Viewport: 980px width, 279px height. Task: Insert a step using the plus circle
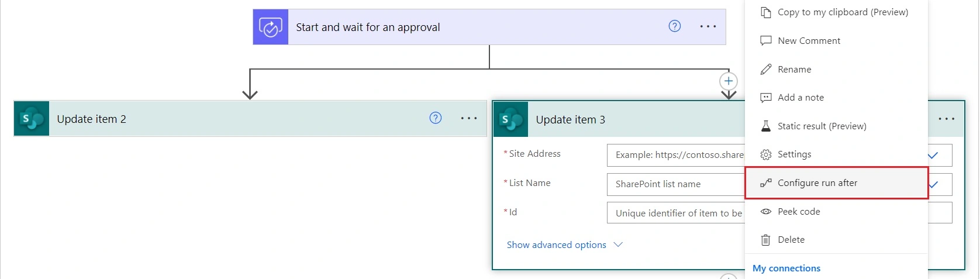[729, 81]
